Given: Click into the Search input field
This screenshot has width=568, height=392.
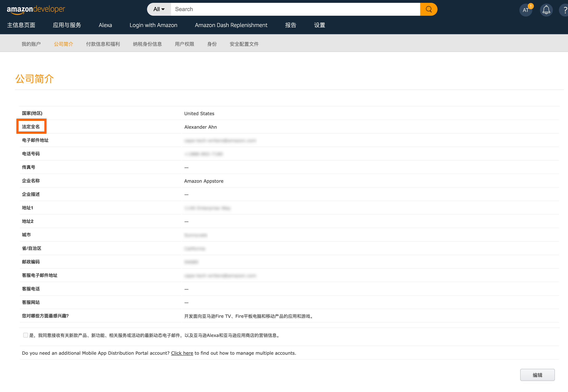Looking at the screenshot, I should coord(295,9).
